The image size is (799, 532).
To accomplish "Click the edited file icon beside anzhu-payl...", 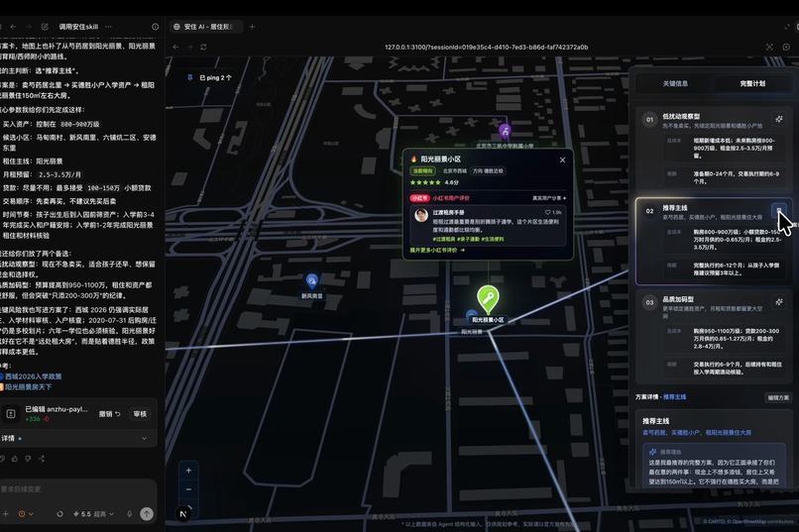I will click(x=11, y=414).
